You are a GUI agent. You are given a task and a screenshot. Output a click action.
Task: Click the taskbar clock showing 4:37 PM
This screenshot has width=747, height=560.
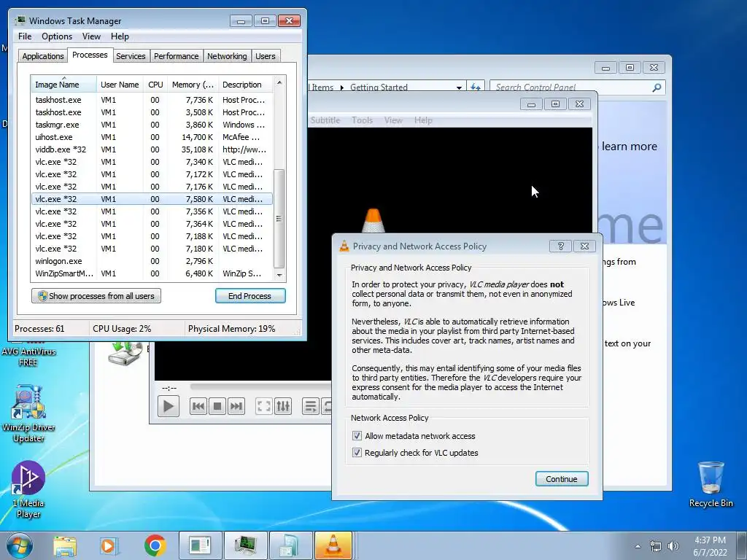(x=710, y=545)
